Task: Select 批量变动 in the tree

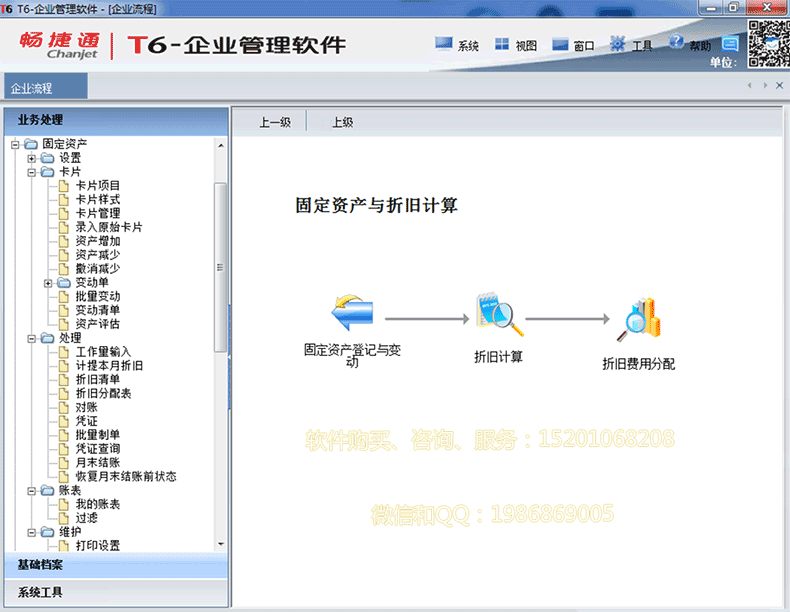Action: pos(98,296)
